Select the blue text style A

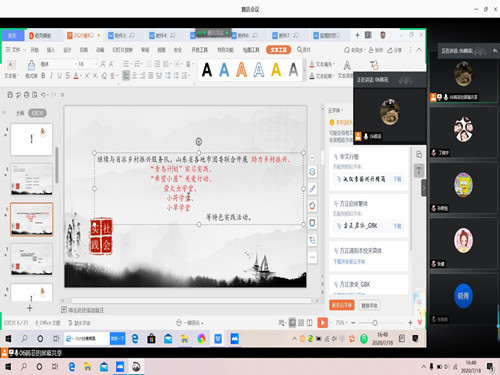224,70
